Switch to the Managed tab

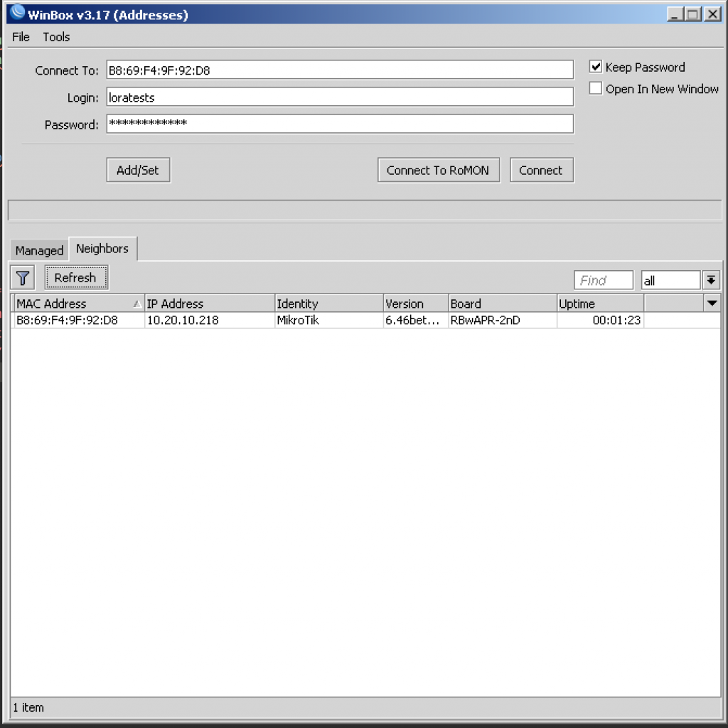(x=39, y=250)
